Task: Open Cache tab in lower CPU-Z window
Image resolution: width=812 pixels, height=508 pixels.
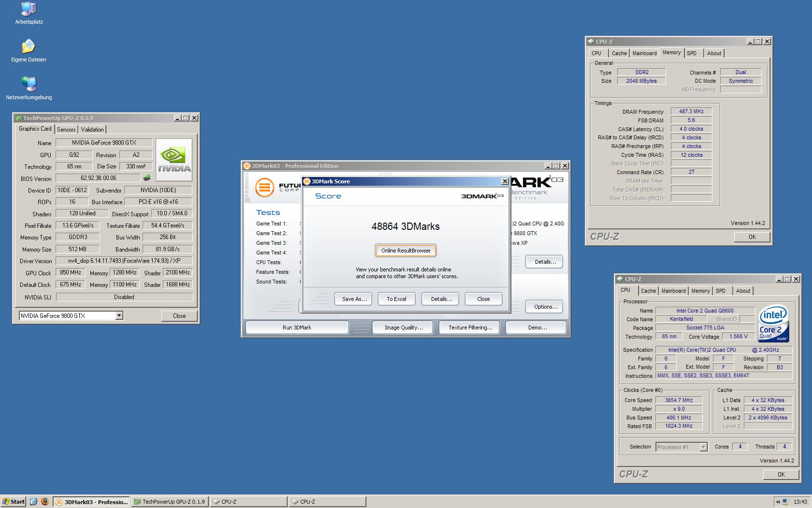Action: (x=648, y=291)
